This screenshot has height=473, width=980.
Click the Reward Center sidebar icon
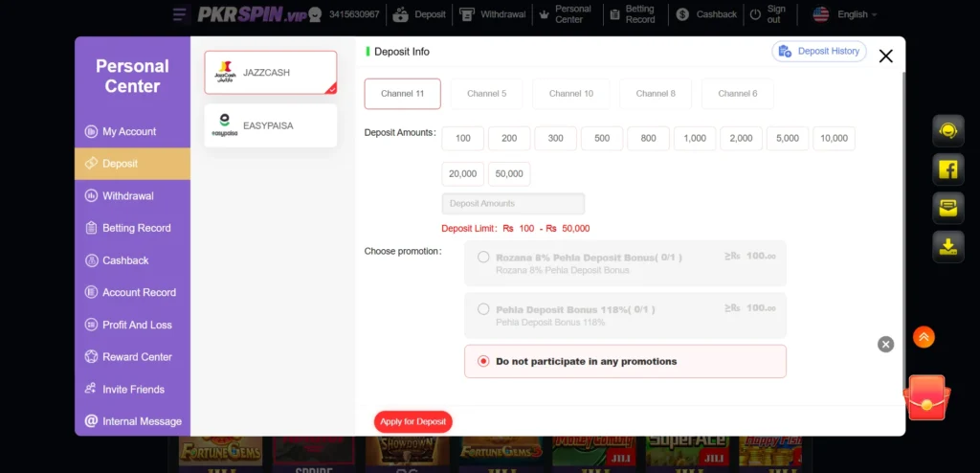[x=91, y=356]
